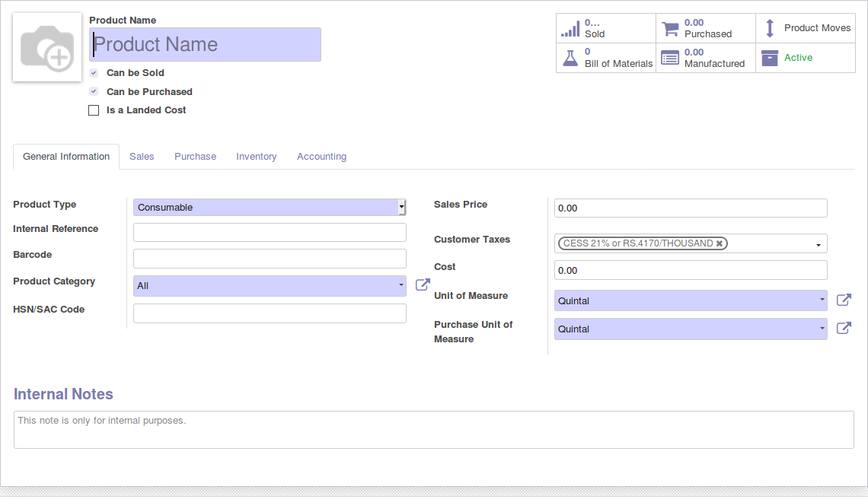Expand the Purchase Unit of Measure dropdown
This screenshot has width=868, height=499.
[x=690, y=329]
